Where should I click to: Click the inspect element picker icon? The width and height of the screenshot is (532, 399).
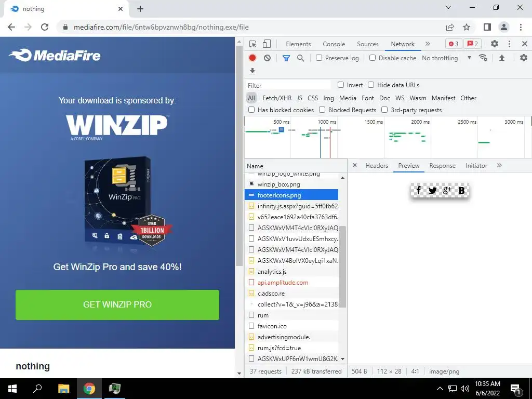pos(252,44)
